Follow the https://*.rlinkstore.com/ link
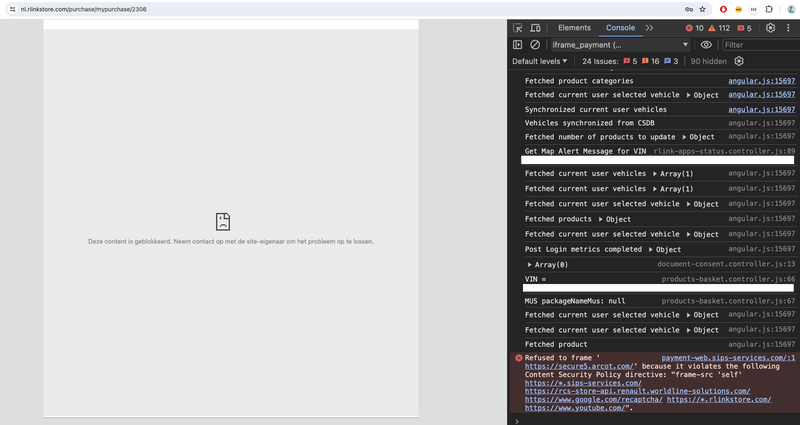The width and height of the screenshot is (800, 425). pyautogui.click(x=719, y=399)
